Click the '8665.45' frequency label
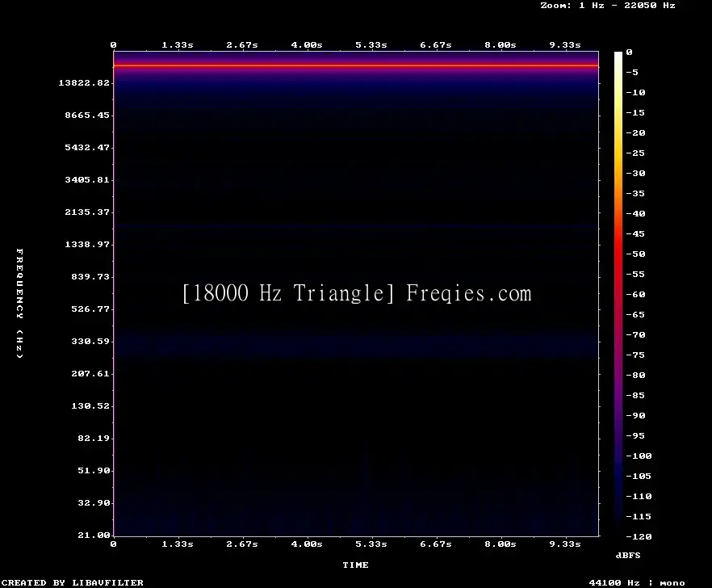This screenshot has width=712, height=588. tap(87, 115)
